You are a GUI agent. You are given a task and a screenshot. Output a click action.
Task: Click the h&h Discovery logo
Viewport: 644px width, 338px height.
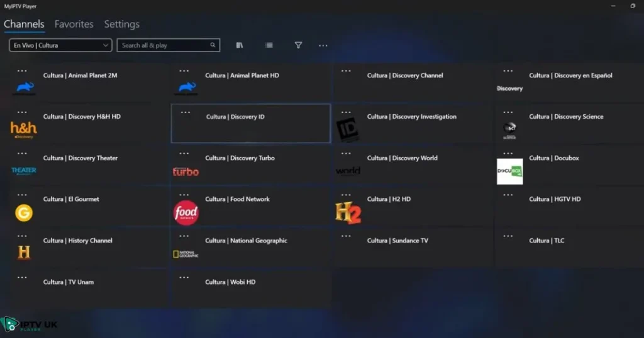[23, 130]
